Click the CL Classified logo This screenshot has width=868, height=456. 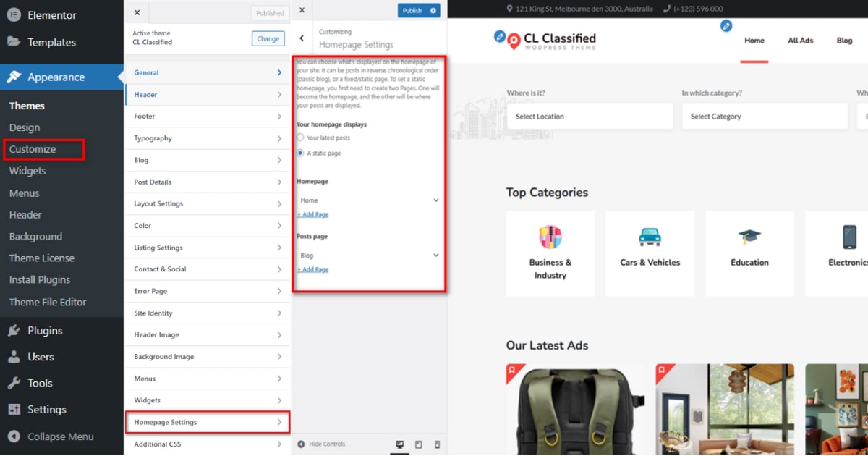pyautogui.click(x=552, y=41)
